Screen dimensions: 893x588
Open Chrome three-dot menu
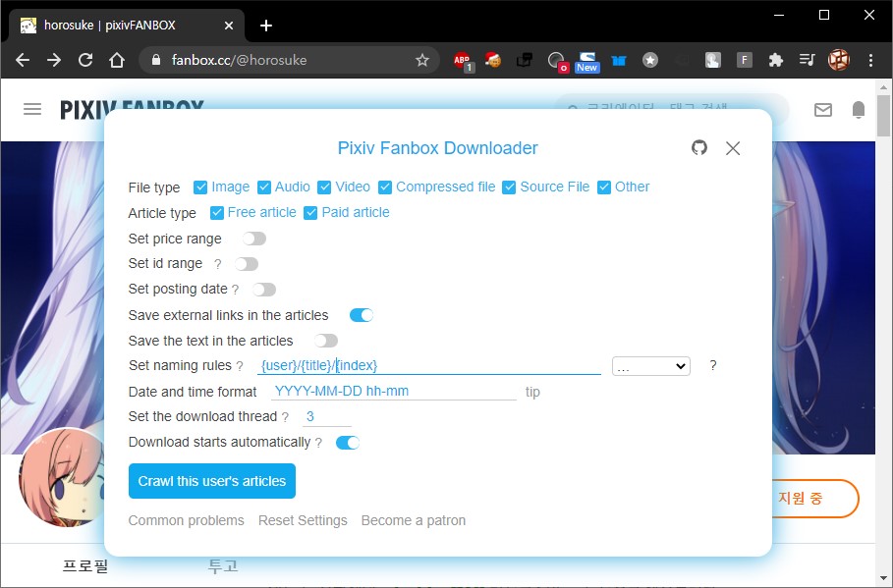[870, 60]
